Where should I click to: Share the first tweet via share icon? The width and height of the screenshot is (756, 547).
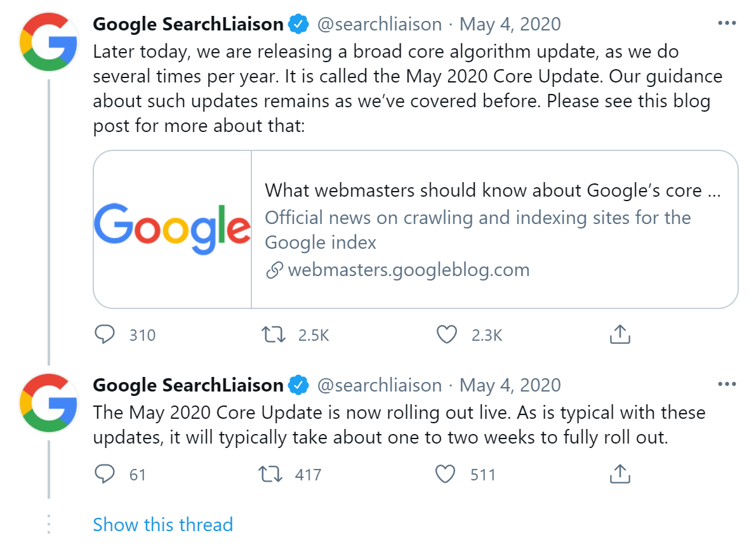[x=620, y=334]
